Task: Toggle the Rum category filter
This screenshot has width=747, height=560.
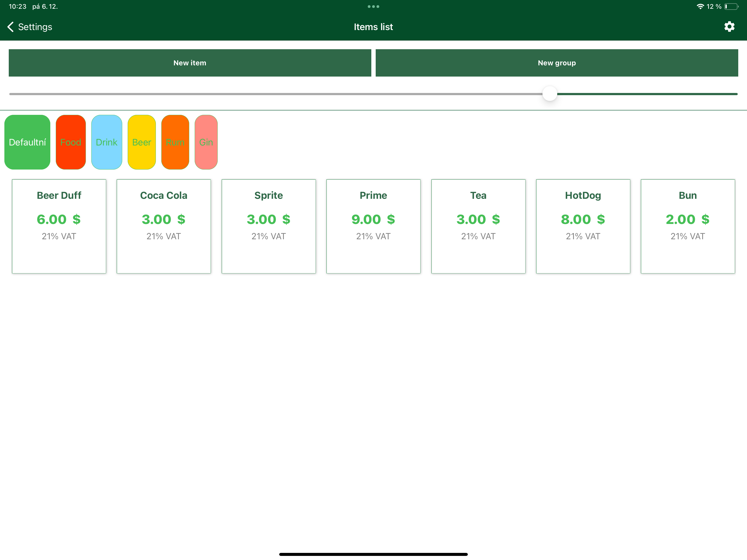Action: tap(175, 142)
